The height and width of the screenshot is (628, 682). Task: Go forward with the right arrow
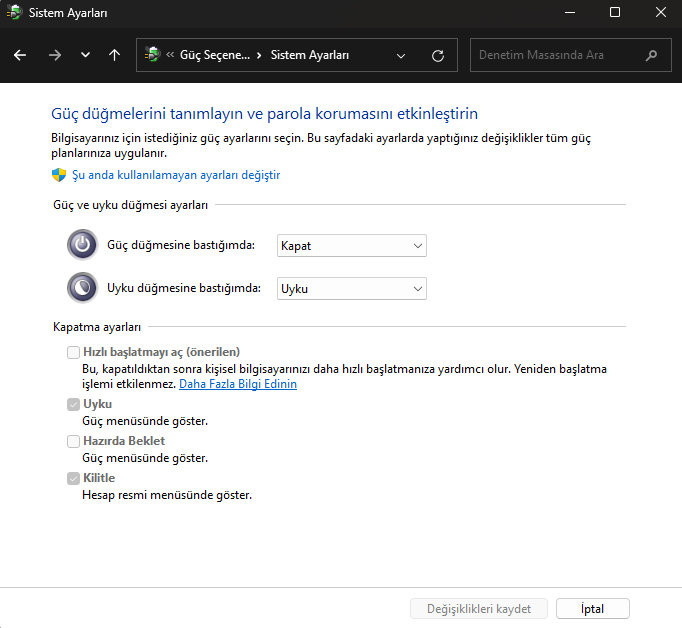pyautogui.click(x=55, y=55)
